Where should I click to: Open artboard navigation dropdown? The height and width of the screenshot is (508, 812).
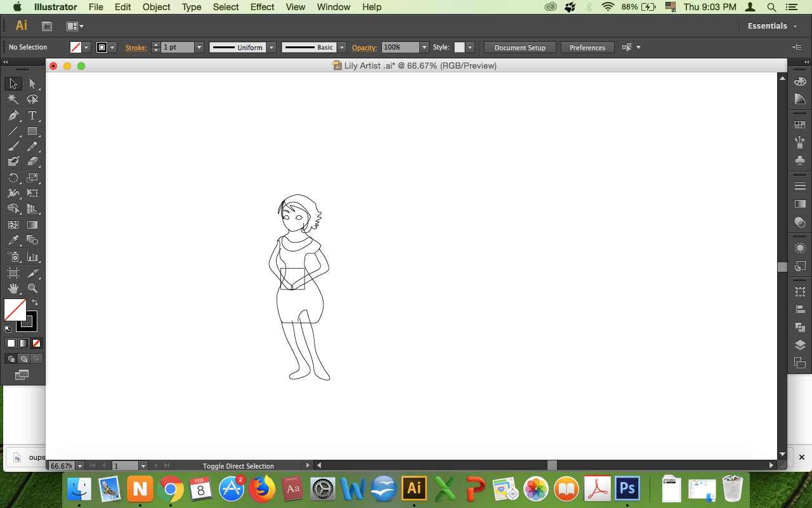143,466
